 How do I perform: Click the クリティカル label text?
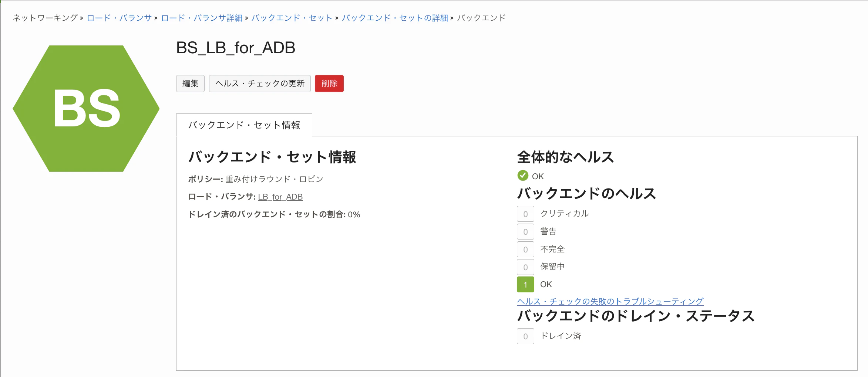coord(565,214)
